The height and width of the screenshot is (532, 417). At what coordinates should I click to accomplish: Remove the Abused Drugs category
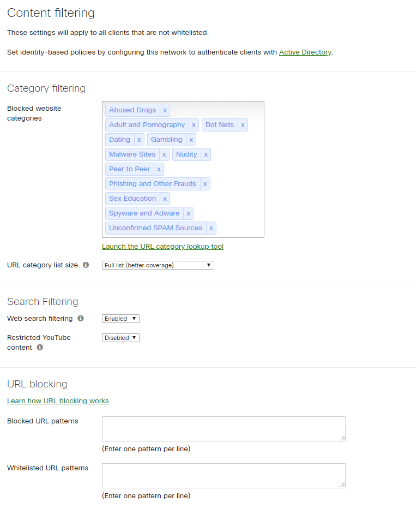click(x=165, y=110)
